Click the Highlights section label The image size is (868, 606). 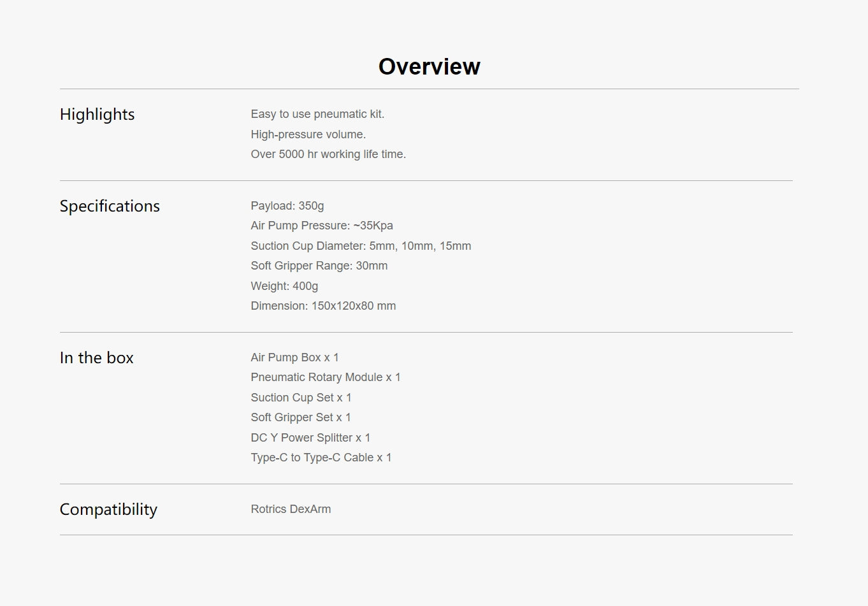tap(97, 114)
